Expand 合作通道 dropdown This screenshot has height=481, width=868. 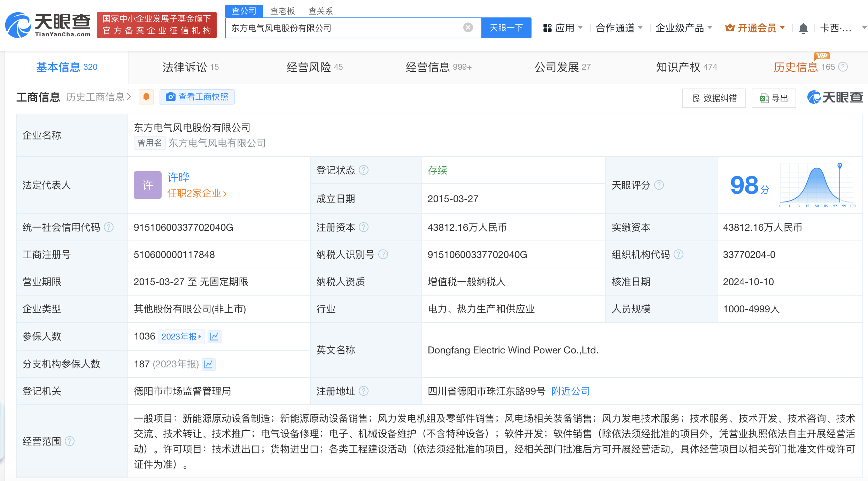619,28
